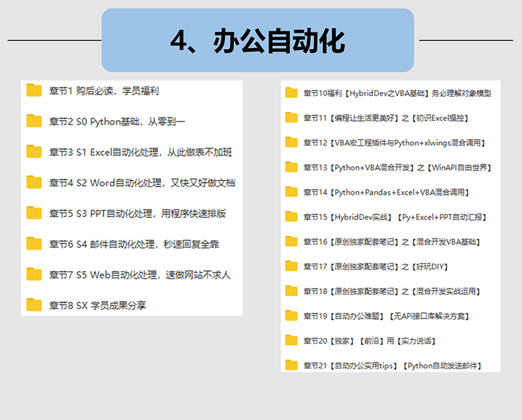Click the folder icon beside 章节18
The height and width of the screenshot is (420, 522).
coord(292,291)
